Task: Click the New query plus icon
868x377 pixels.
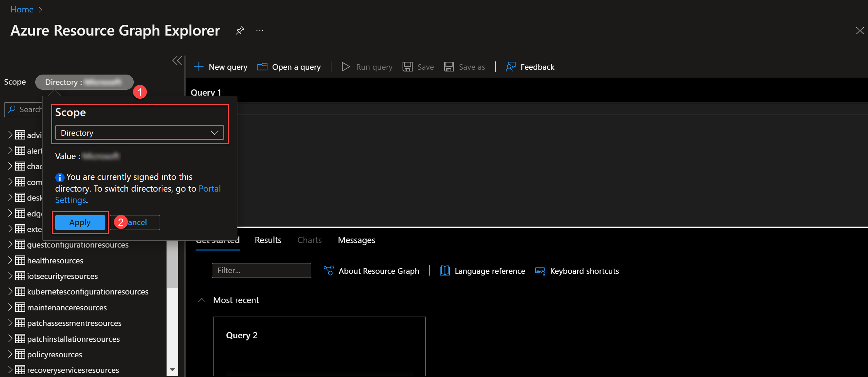Action: pos(199,67)
